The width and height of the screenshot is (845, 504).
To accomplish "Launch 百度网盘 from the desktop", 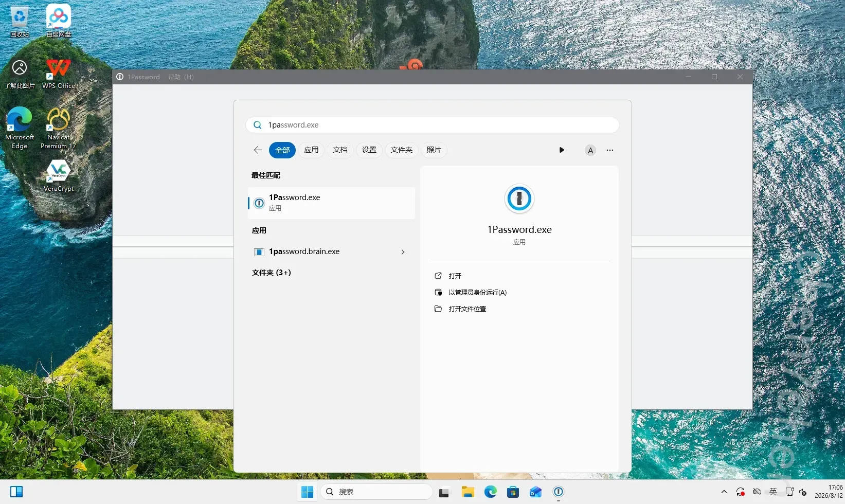I will coord(59,21).
